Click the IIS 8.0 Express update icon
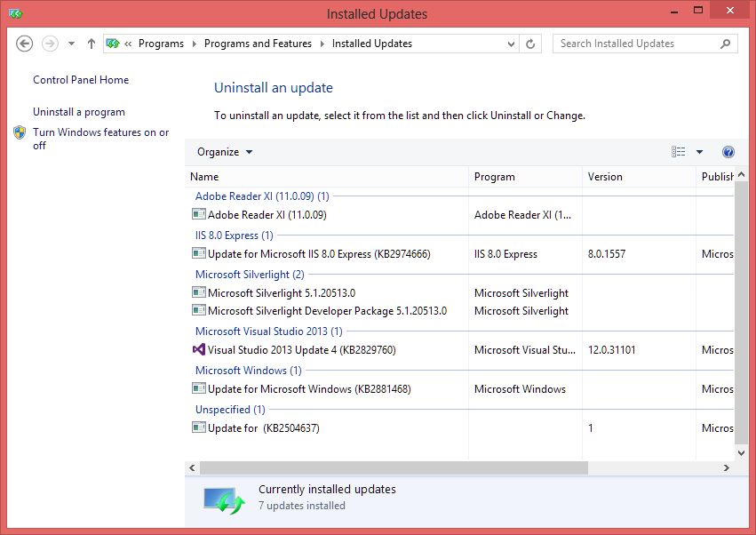756x535 pixels. [198, 253]
